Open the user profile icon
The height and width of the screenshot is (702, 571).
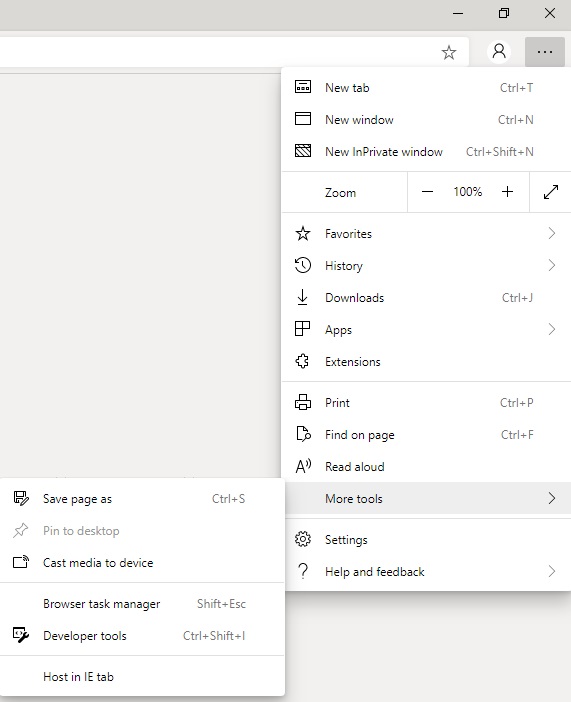tap(499, 51)
